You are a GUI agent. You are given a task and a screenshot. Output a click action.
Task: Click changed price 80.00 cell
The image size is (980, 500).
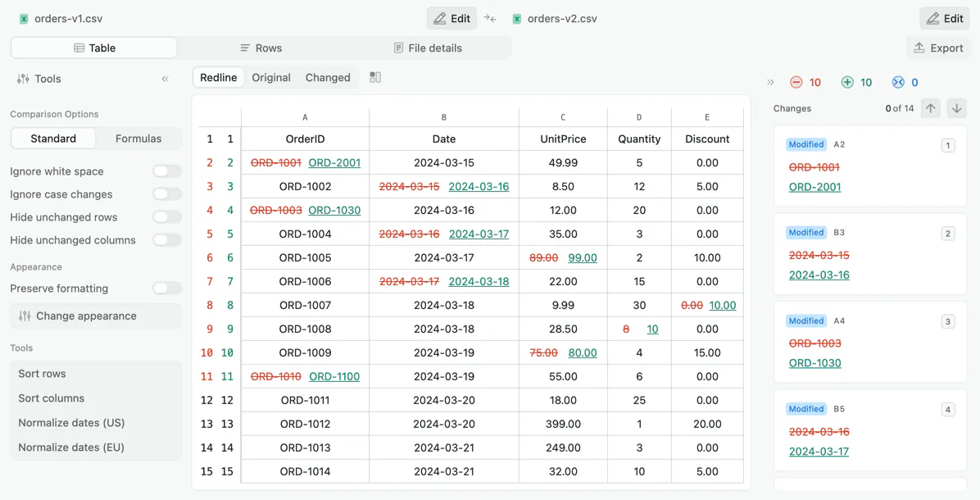(x=583, y=352)
